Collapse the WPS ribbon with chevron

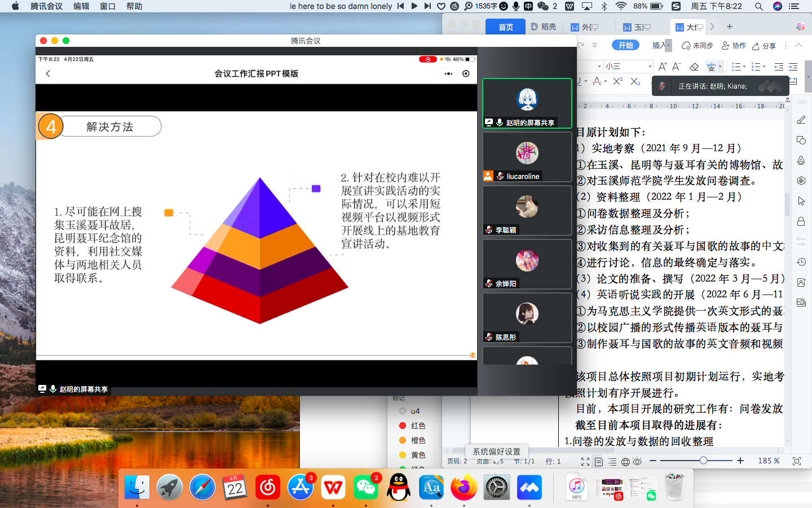click(x=798, y=45)
